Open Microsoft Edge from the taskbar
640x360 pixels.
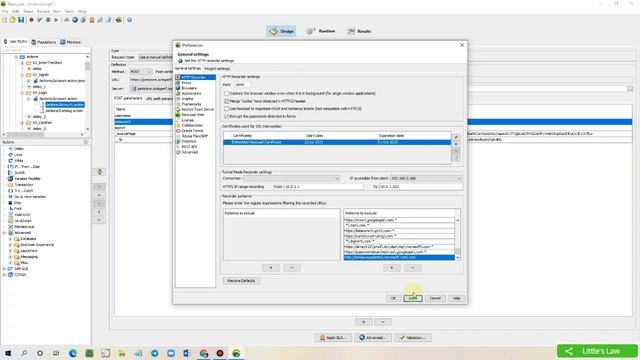pyautogui.click(x=73, y=353)
